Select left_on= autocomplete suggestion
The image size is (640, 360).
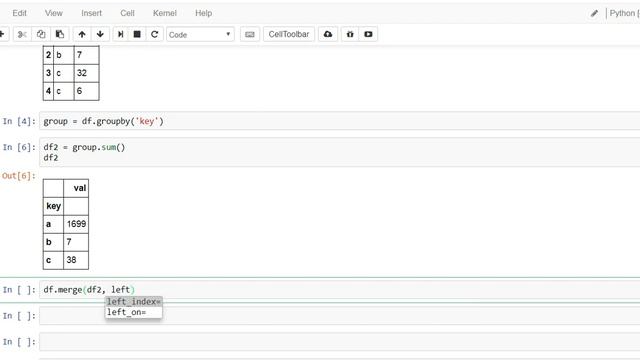coord(134,312)
